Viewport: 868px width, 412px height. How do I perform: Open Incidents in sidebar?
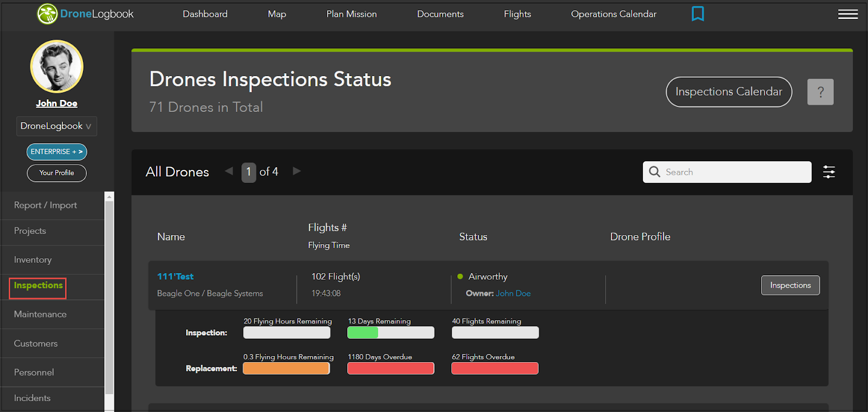[32, 398]
